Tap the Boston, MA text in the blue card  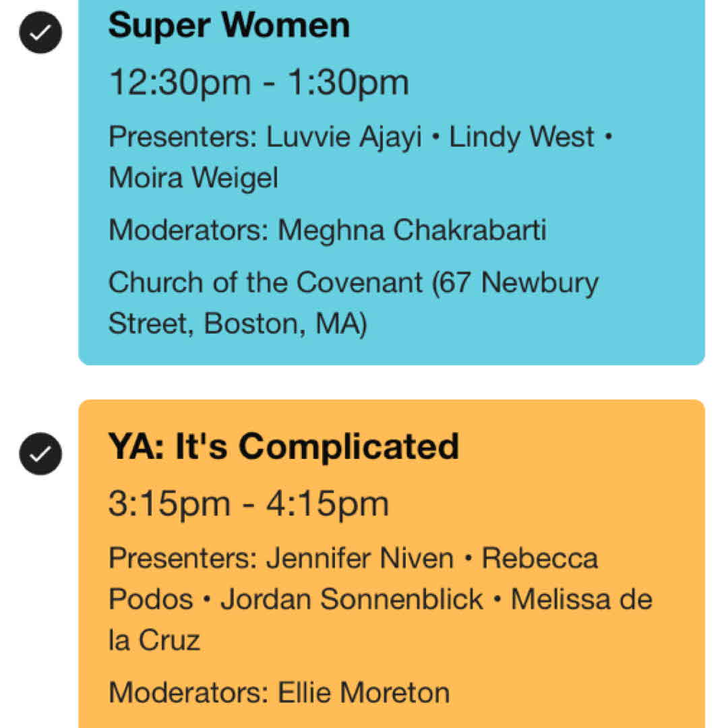[285, 324]
